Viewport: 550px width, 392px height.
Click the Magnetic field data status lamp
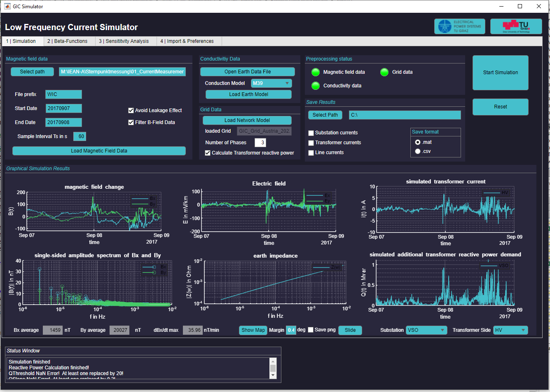316,72
